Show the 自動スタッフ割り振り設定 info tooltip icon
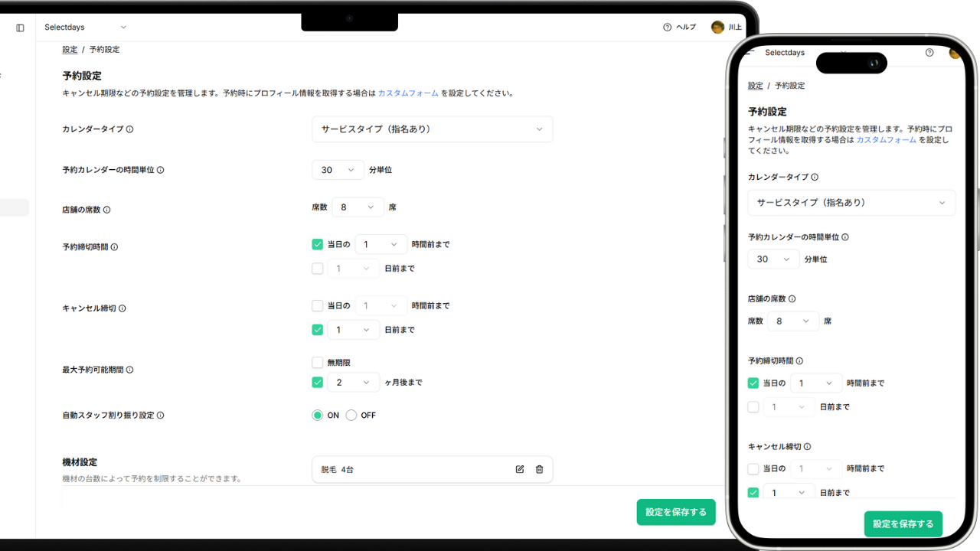 [160, 416]
